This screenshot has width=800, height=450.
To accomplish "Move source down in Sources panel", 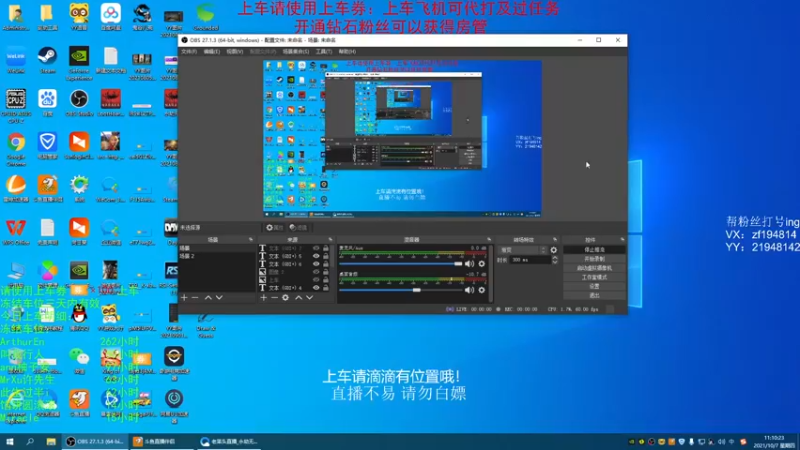I will point(310,297).
